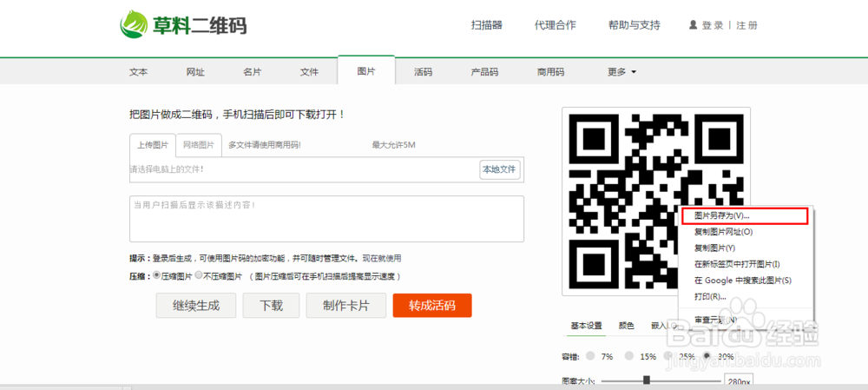Click the 多文件请使用商用码 text
This screenshot has height=390, width=868.
click(265, 145)
